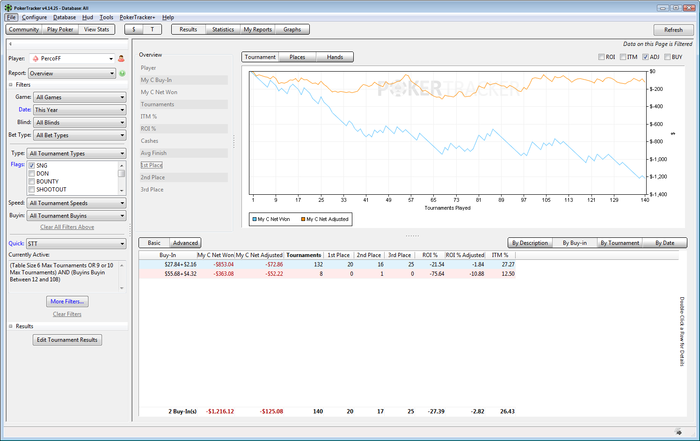Screen dimensions: 700x441
Task: Check the BUY graph checkbox
Action: [667, 57]
